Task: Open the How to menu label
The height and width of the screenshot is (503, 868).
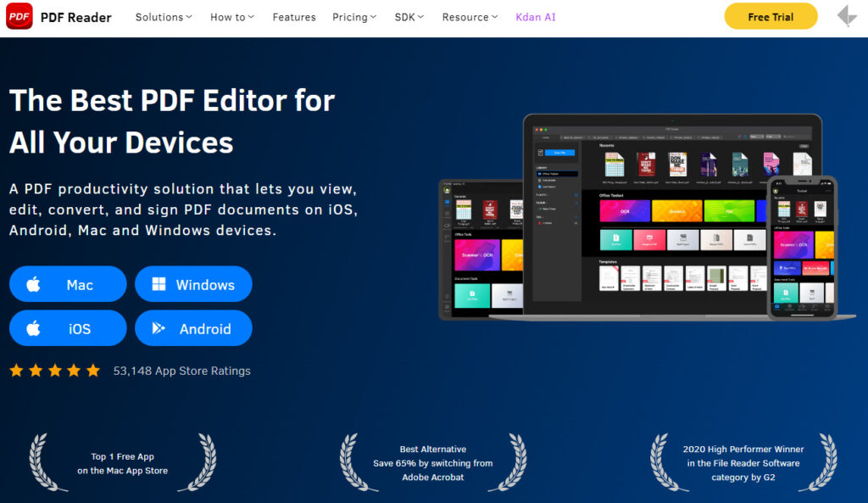Action: [x=227, y=17]
